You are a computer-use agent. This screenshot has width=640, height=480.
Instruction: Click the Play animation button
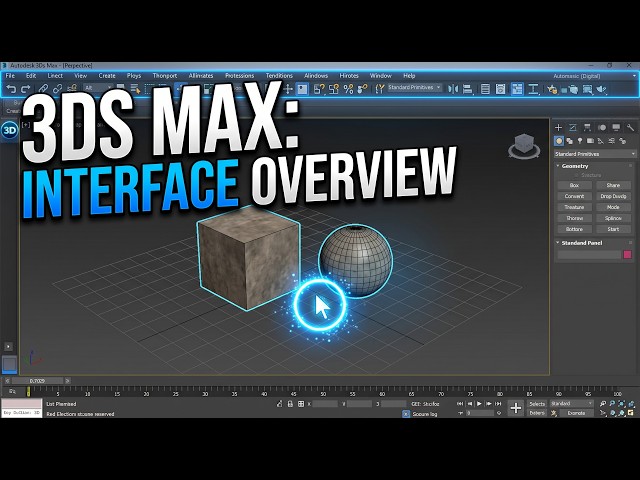[479, 404]
